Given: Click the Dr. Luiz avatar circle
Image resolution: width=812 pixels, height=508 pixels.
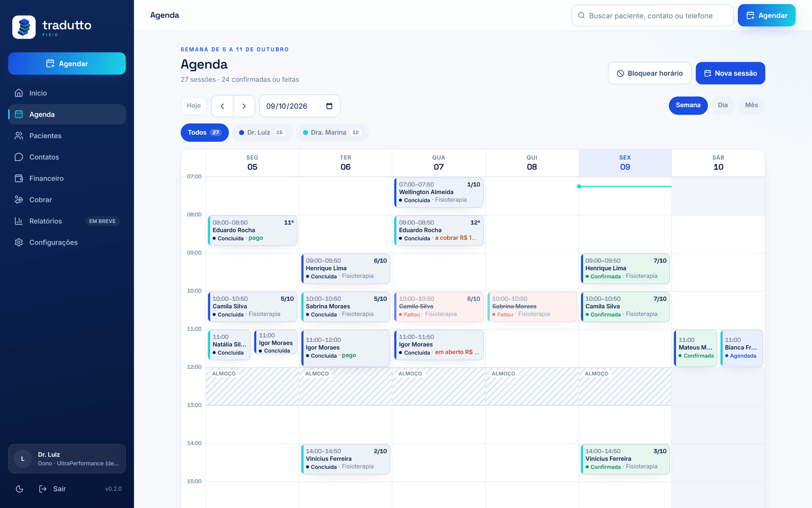Looking at the screenshot, I should pyautogui.click(x=22, y=459).
